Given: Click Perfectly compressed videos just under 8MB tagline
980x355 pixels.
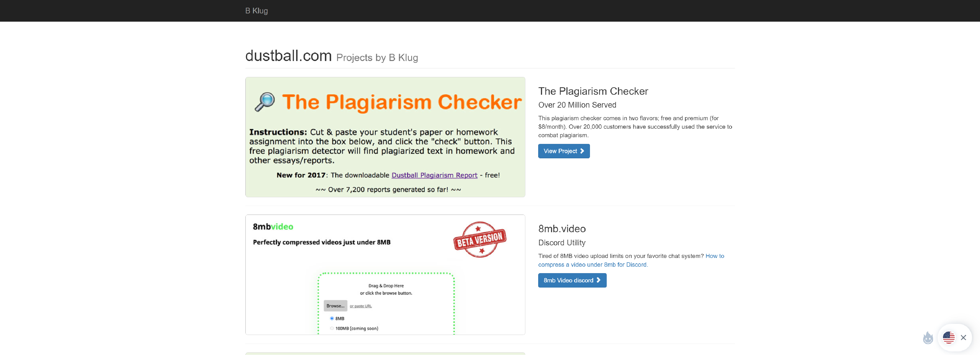Looking at the screenshot, I should 322,242.
